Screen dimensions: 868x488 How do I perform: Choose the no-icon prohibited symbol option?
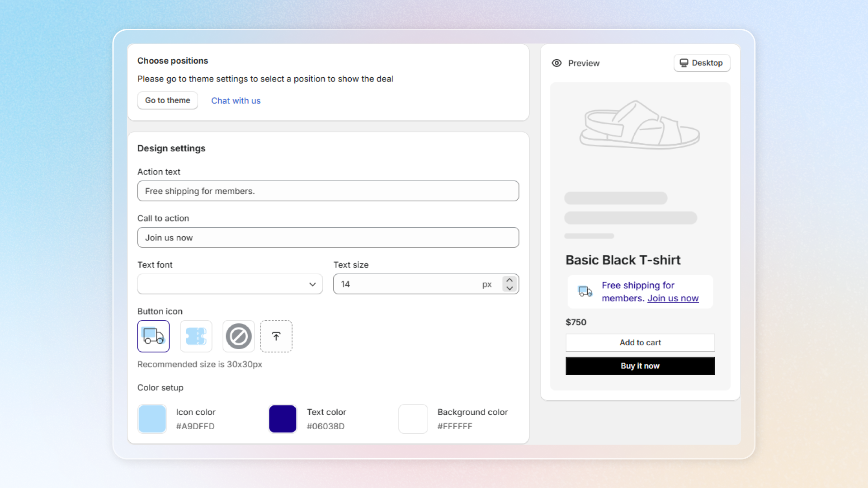pyautogui.click(x=238, y=336)
